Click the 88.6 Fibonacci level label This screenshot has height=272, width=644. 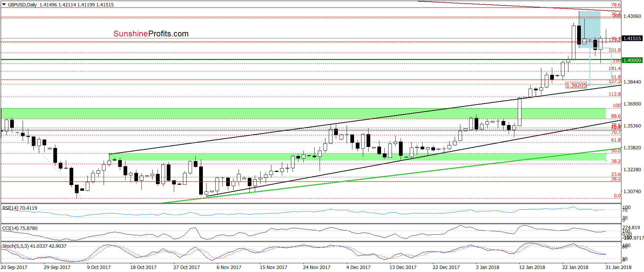pyautogui.click(x=616, y=116)
